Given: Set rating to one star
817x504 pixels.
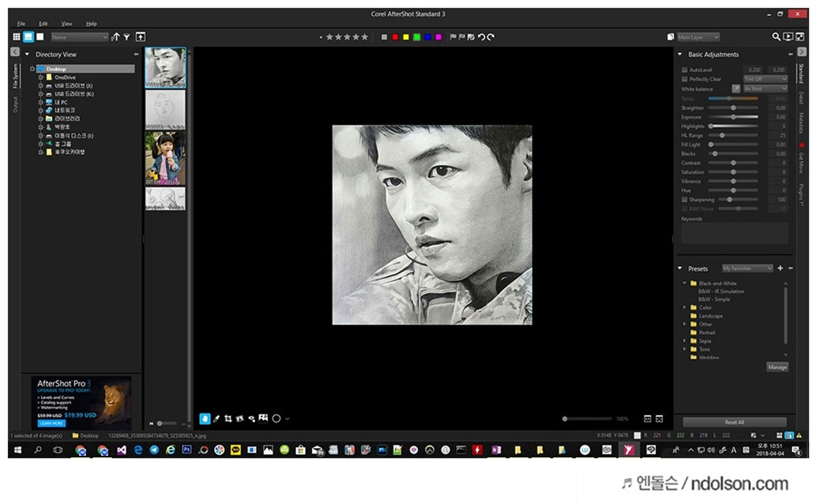Looking at the screenshot, I should pos(329,36).
